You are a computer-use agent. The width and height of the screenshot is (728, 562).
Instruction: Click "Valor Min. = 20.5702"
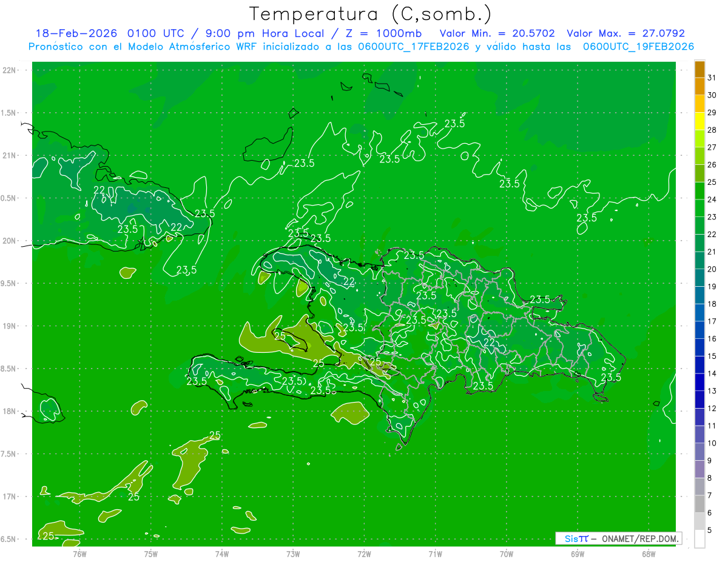(497, 33)
